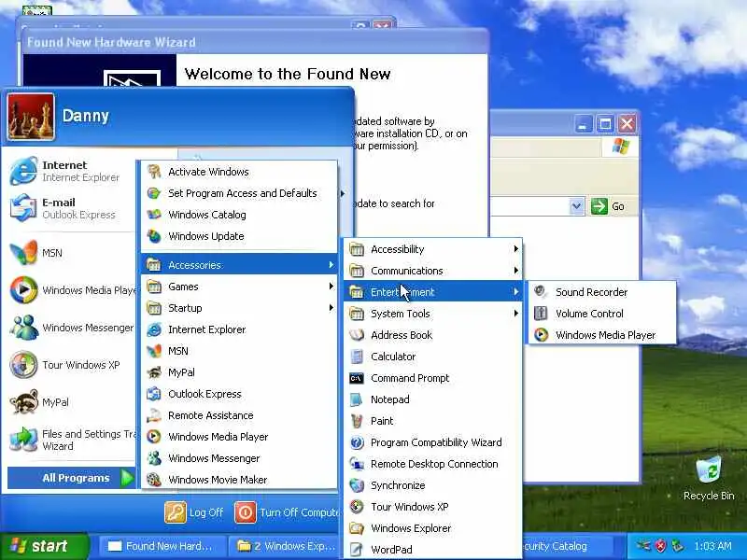Expand the Accessibility submenu

click(433, 249)
